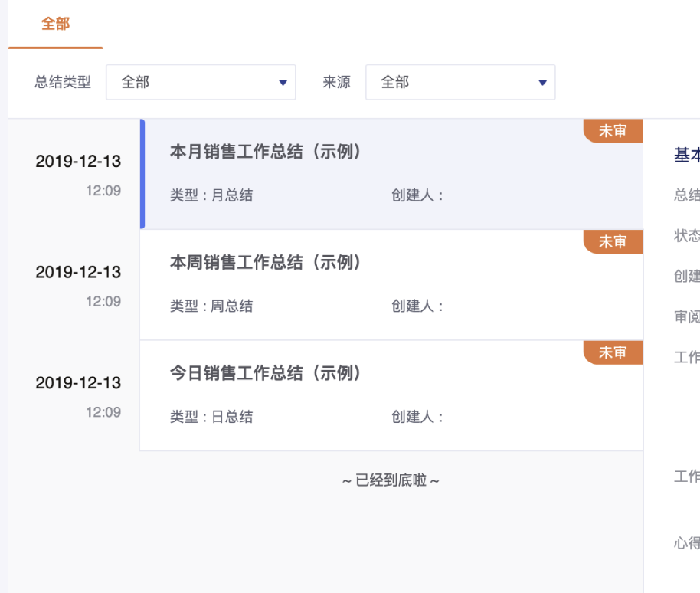Click 未审 badge on monthly summary

pos(613,131)
